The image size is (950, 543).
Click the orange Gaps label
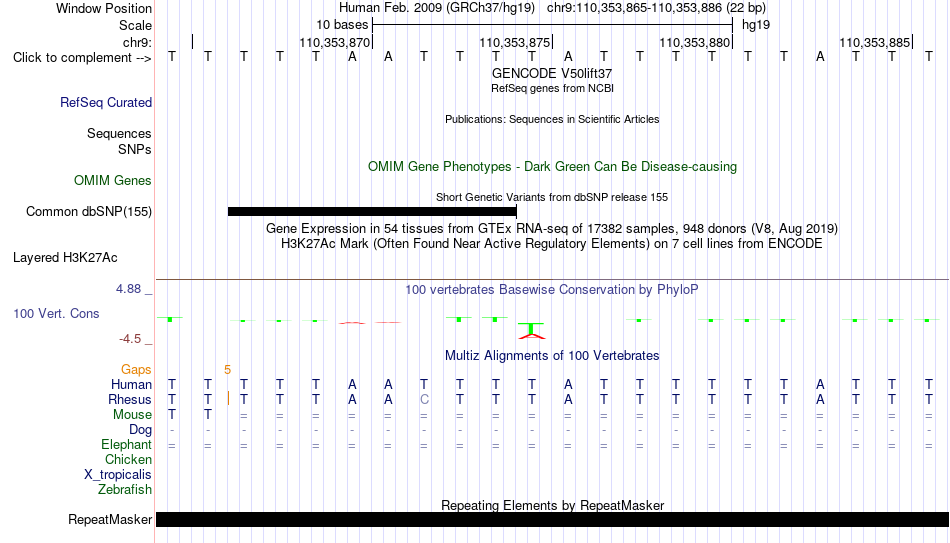coord(136,370)
